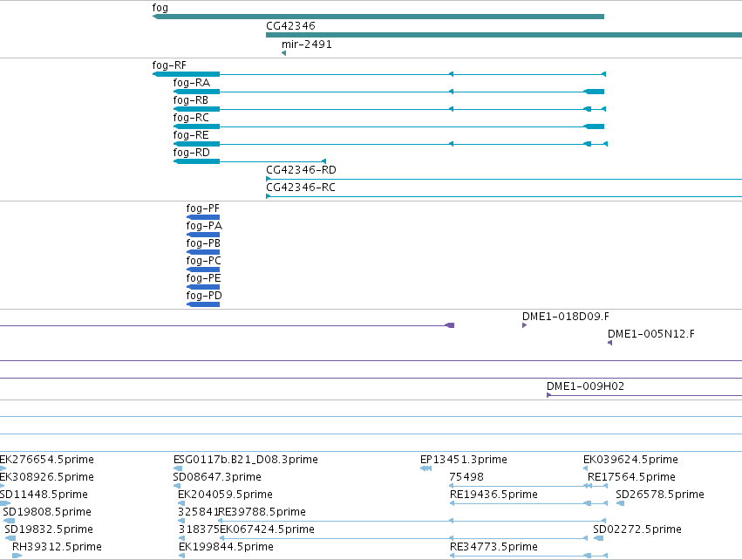Click the CG42346-RC transcript label

tap(301, 187)
